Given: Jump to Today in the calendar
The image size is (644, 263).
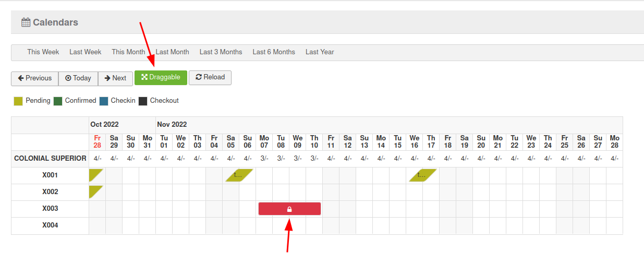Looking at the screenshot, I should pyautogui.click(x=78, y=78).
